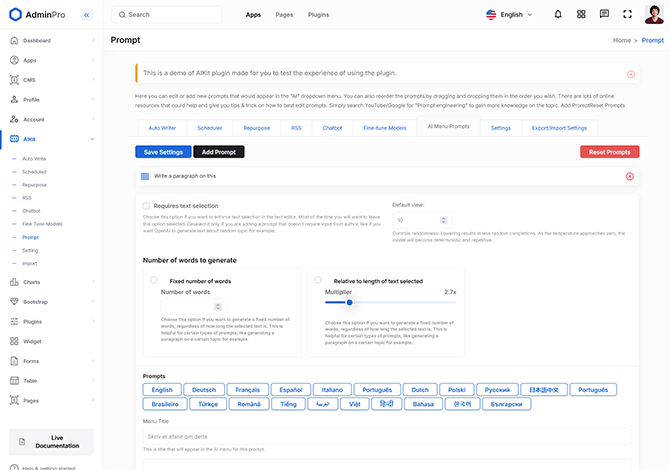This screenshot has height=470, width=670.
Task: Open the Export/Import Settings tab
Action: 559,128
